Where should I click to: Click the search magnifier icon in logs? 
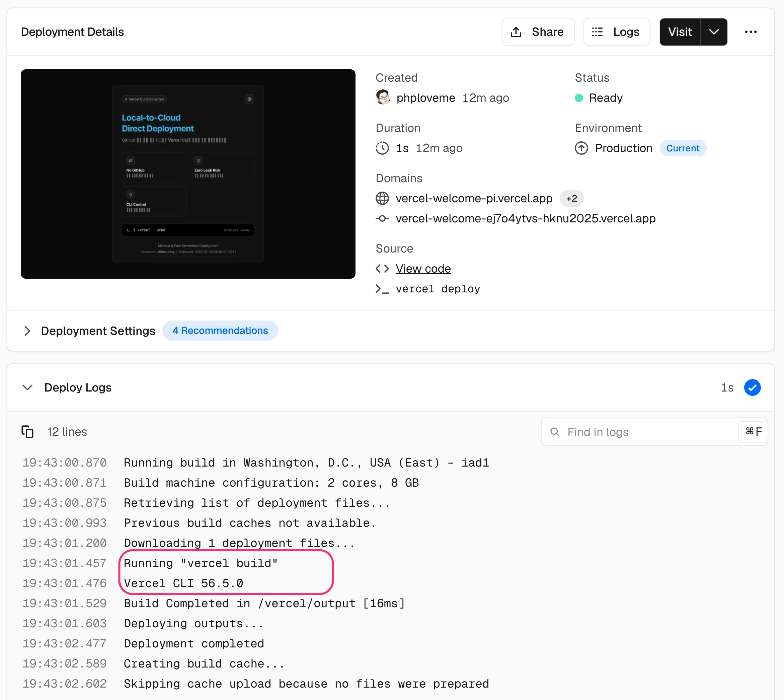coord(555,432)
